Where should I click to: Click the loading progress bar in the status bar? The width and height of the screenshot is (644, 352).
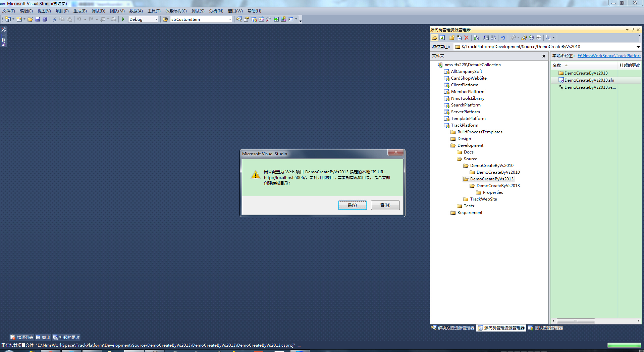(x=624, y=345)
